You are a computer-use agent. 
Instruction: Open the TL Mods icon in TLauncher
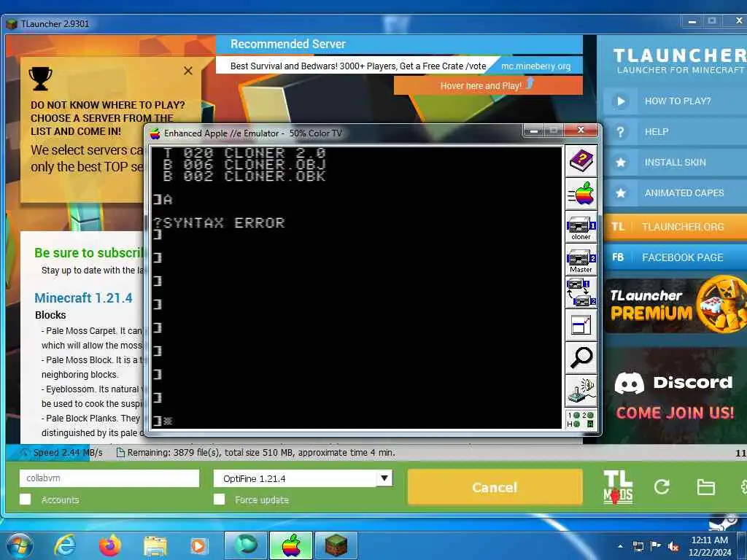pyautogui.click(x=618, y=487)
